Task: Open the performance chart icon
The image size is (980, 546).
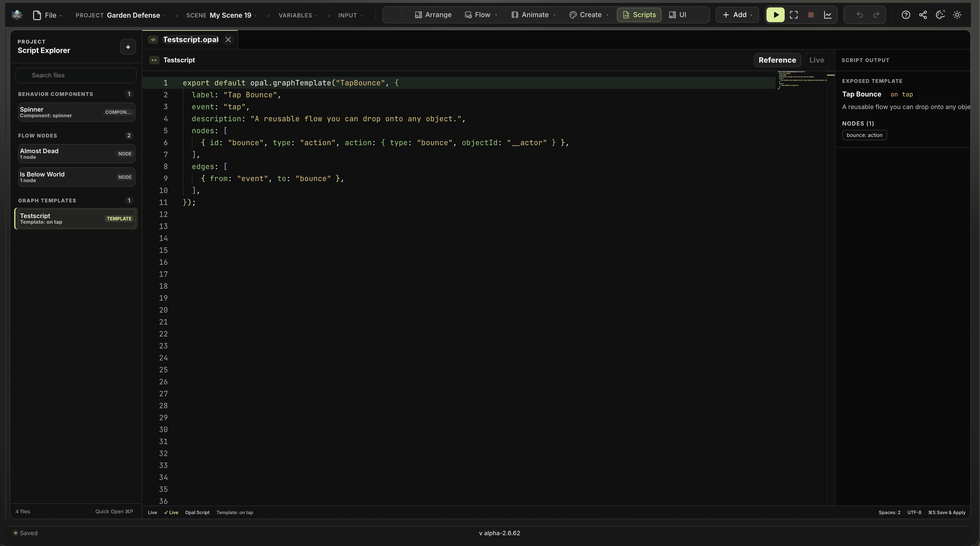Action: point(827,15)
